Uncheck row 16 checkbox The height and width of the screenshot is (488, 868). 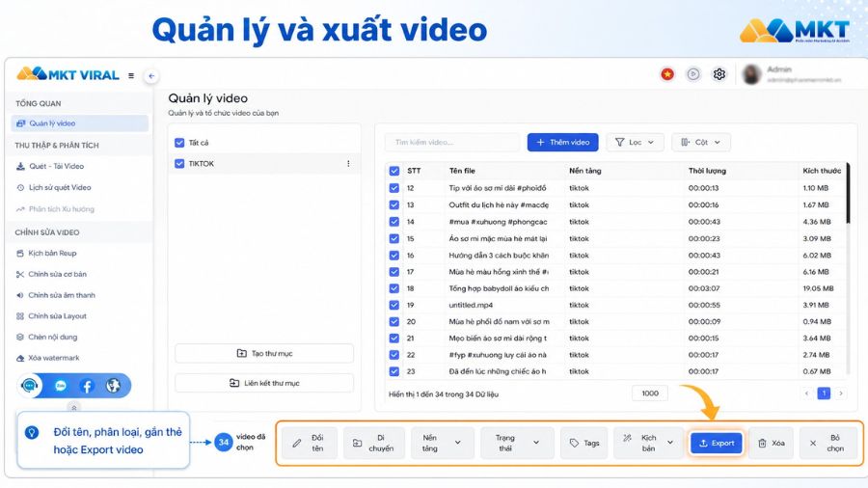[394, 256]
